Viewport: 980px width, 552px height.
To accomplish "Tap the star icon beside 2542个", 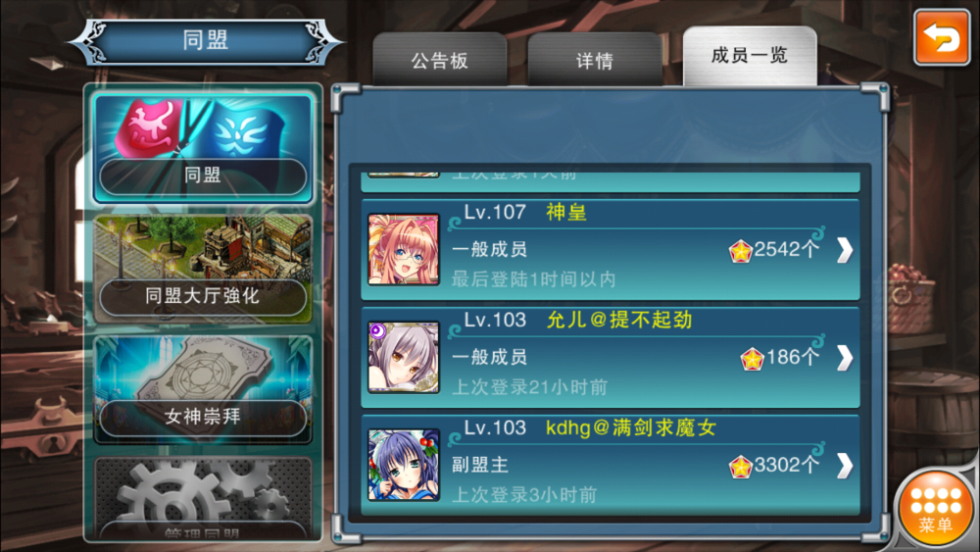I will [x=741, y=251].
